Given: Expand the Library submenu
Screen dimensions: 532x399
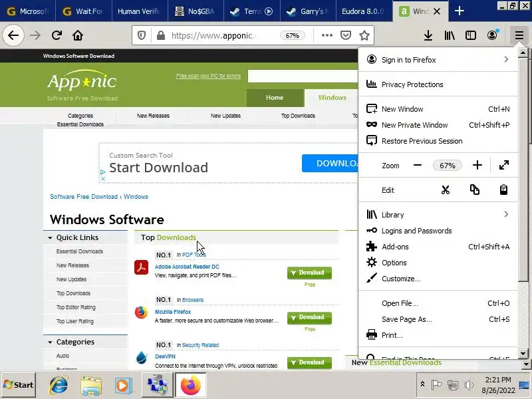Looking at the screenshot, I should click(438, 214).
